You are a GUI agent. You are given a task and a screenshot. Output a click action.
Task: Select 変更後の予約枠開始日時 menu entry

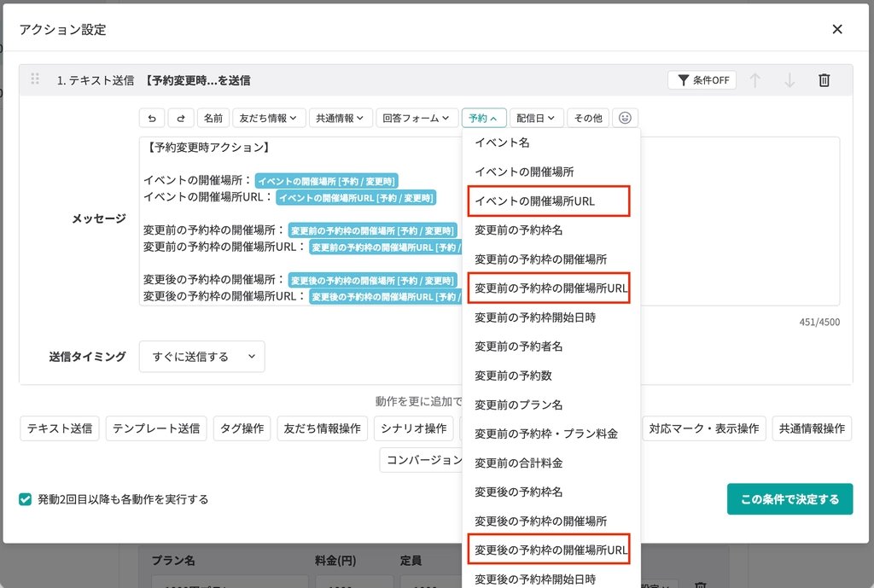tap(551, 579)
